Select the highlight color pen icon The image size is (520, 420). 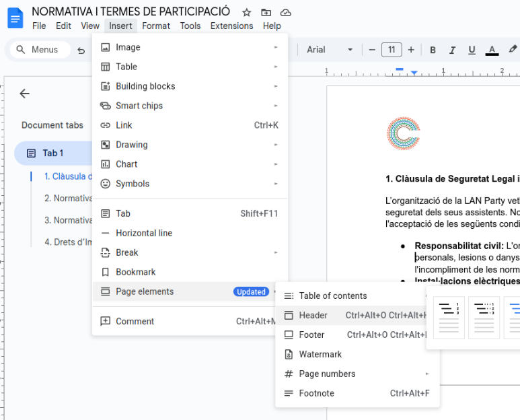click(x=513, y=50)
